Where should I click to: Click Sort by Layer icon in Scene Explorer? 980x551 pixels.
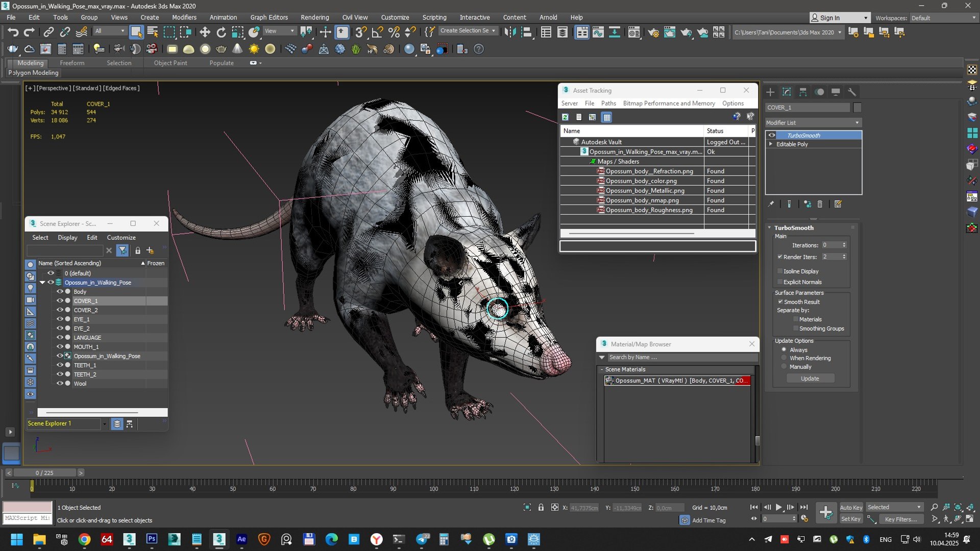117,424
